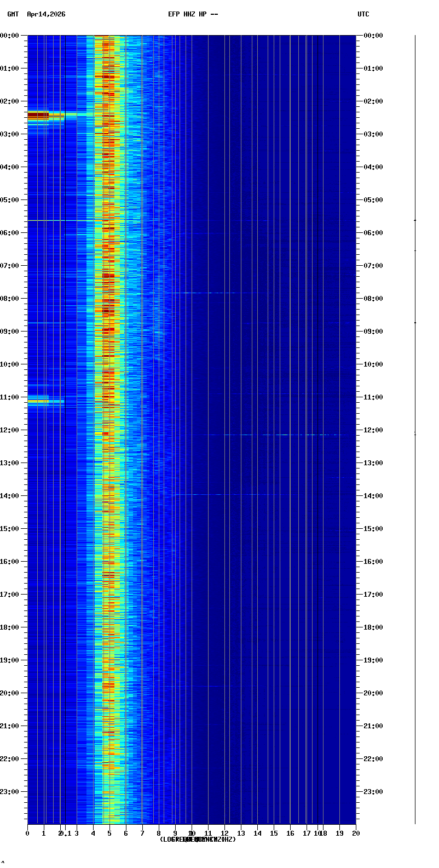The height and width of the screenshot is (868, 439).
Task: Click the 19:00 label on right time axis
Action: click(373, 660)
